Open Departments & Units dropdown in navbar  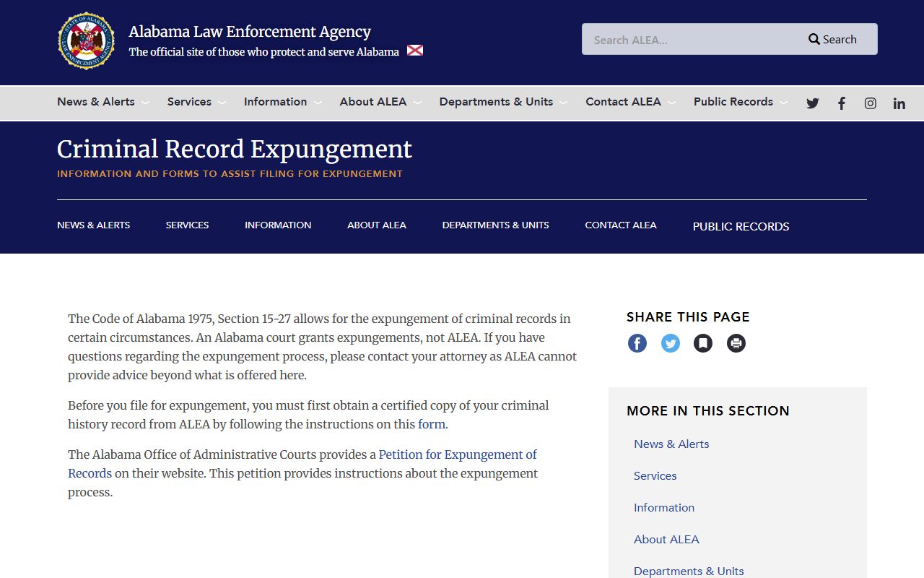coord(503,102)
